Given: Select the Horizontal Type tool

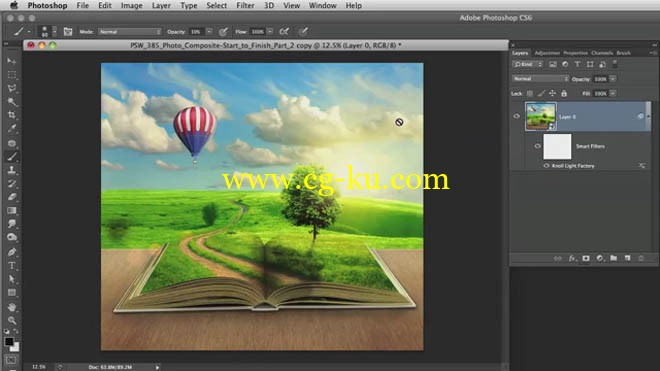Looking at the screenshot, I should 12,265.
